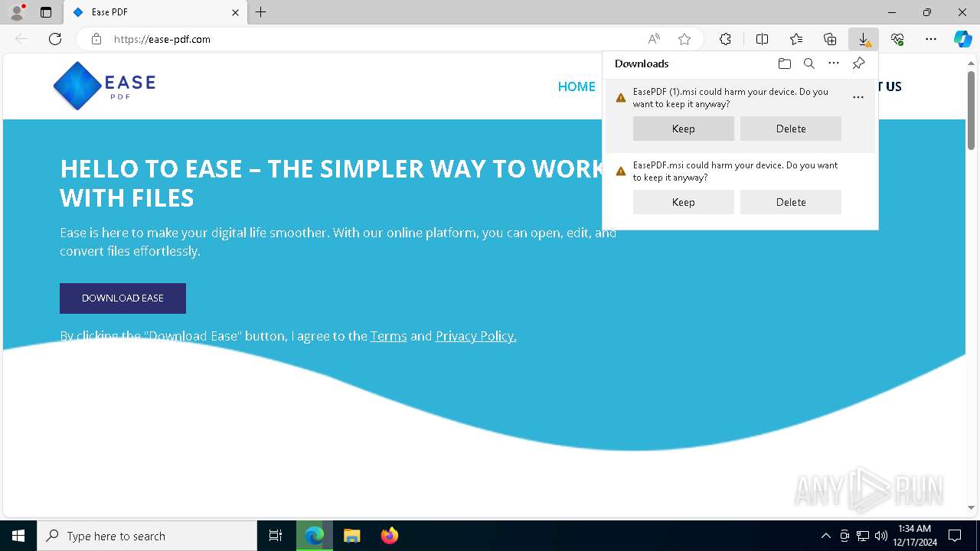Click the EasePDF.msi warning text

coord(735,171)
